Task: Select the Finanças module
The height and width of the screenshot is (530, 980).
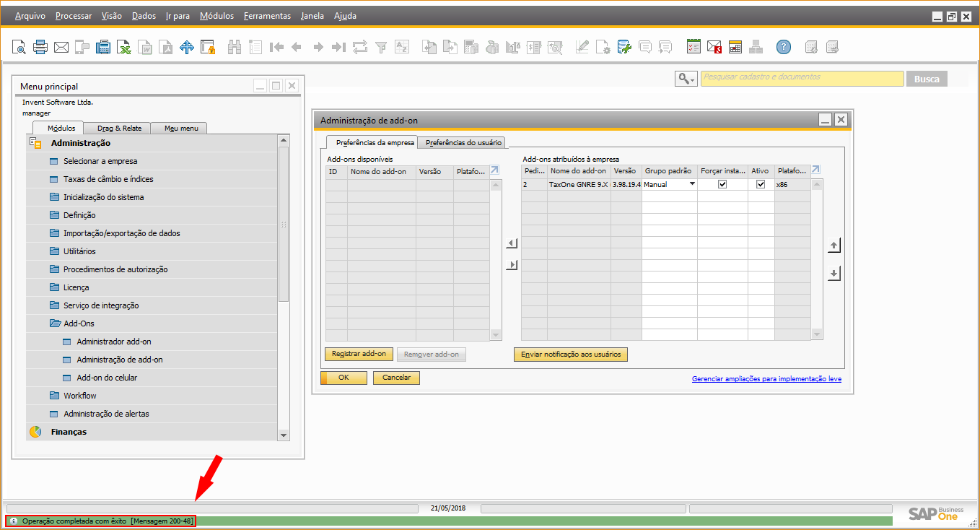Action: pos(69,432)
